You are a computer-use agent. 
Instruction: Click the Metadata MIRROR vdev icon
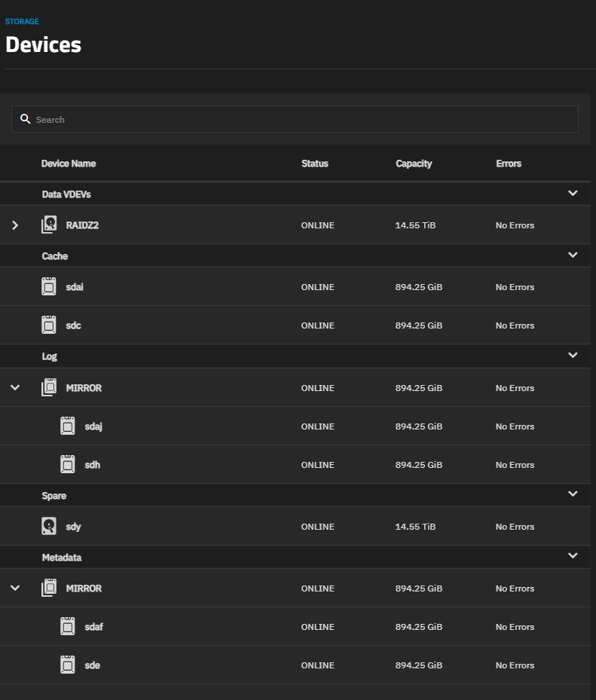[x=49, y=588]
